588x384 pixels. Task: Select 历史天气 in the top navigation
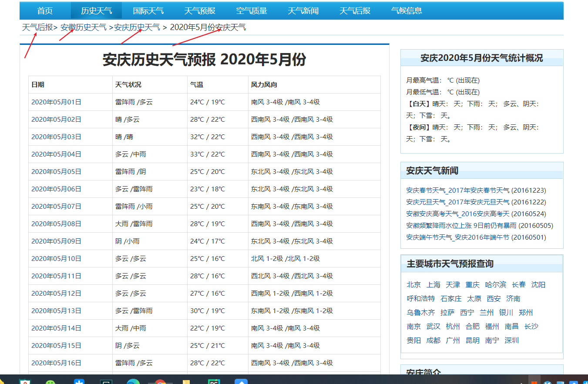coord(96,11)
